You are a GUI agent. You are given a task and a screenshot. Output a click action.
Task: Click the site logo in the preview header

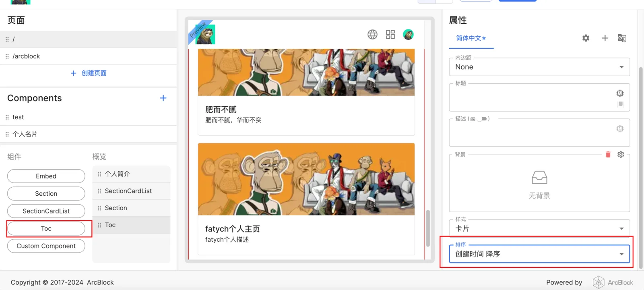(206, 34)
